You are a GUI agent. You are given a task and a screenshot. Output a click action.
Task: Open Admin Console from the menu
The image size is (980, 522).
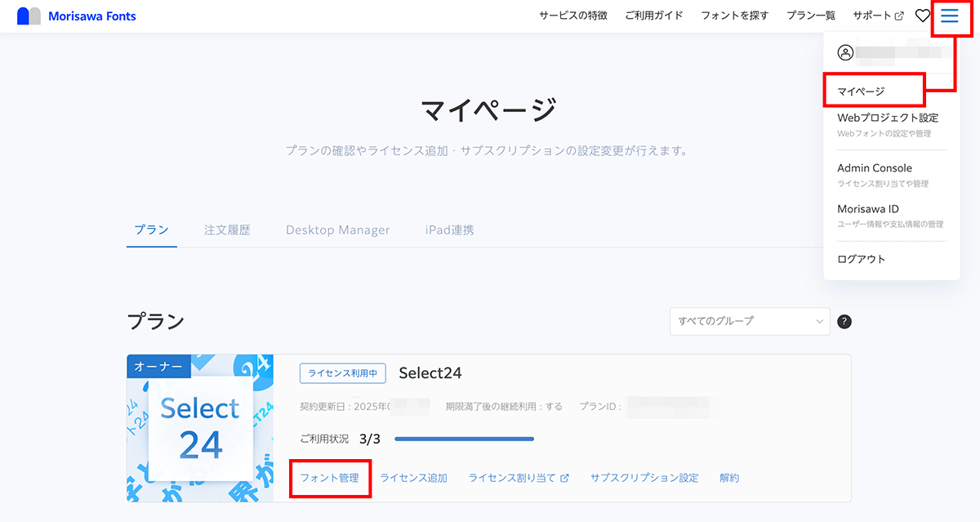tap(875, 168)
